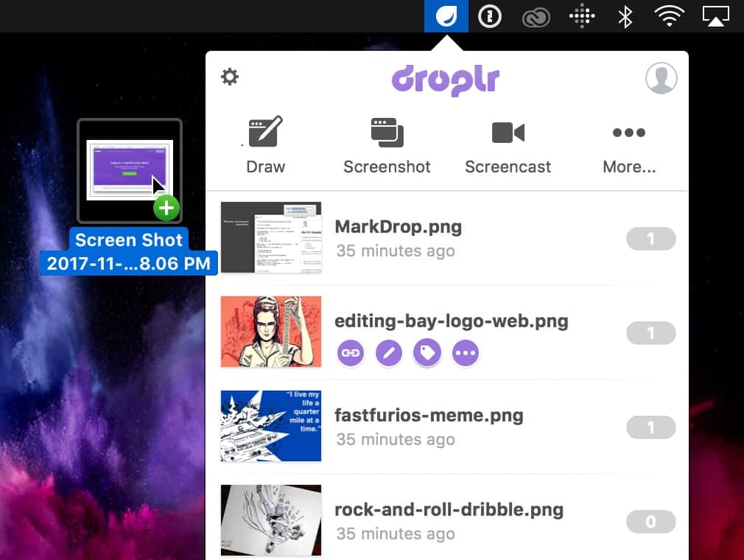Open the Screen Shot file on the desktop
Viewport: 744px width, 560px height.
pyautogui.click(x=129, y=169)
